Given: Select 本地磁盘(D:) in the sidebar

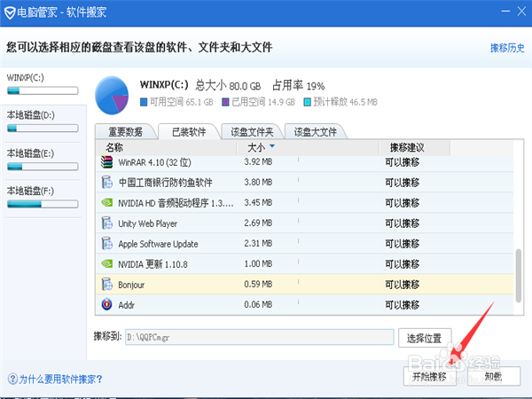Looking at the screenshot, I should [43, 122].
